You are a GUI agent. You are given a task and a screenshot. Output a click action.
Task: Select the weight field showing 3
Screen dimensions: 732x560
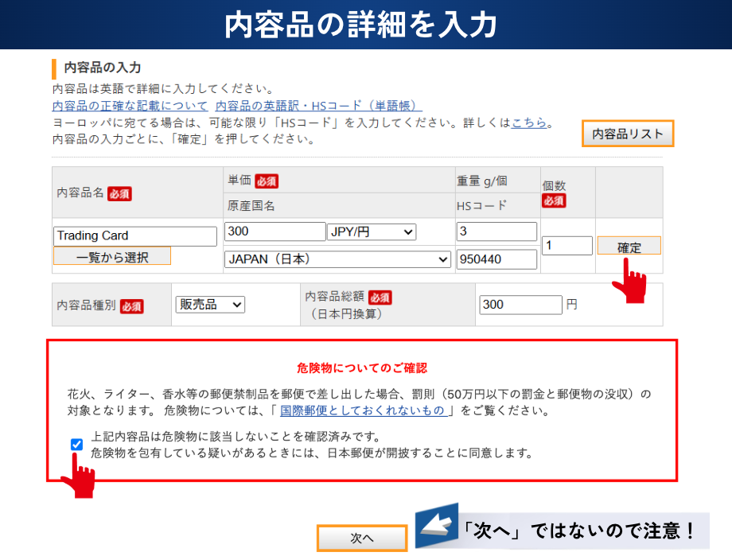point(496,231)
